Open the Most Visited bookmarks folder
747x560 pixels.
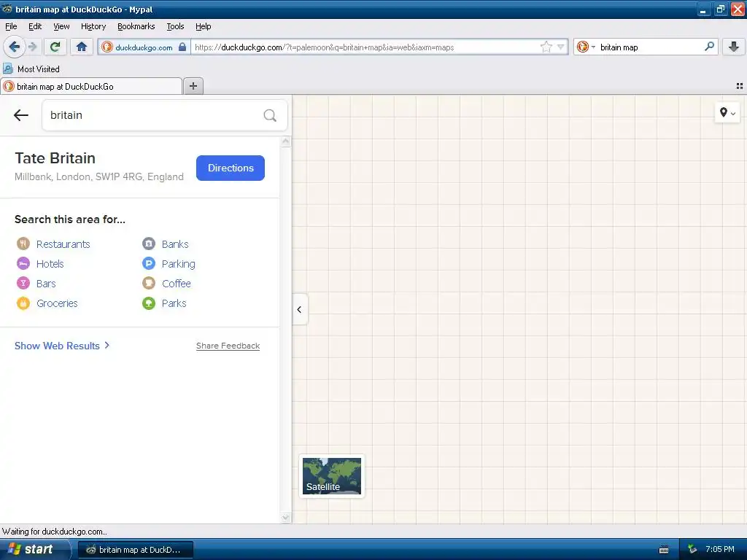pyautogui.click(x=31, y=69)
